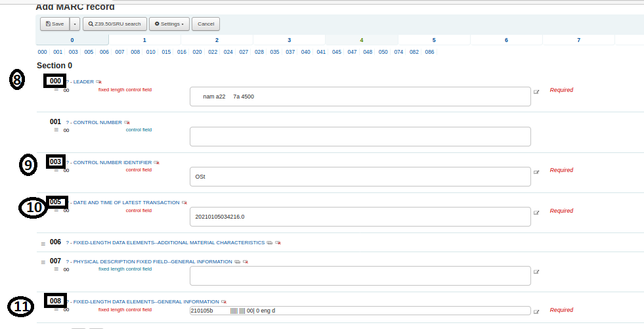Repeat the 007 physical description tag
The width and height of the screenshot is (644, 329).
[238, 261]
